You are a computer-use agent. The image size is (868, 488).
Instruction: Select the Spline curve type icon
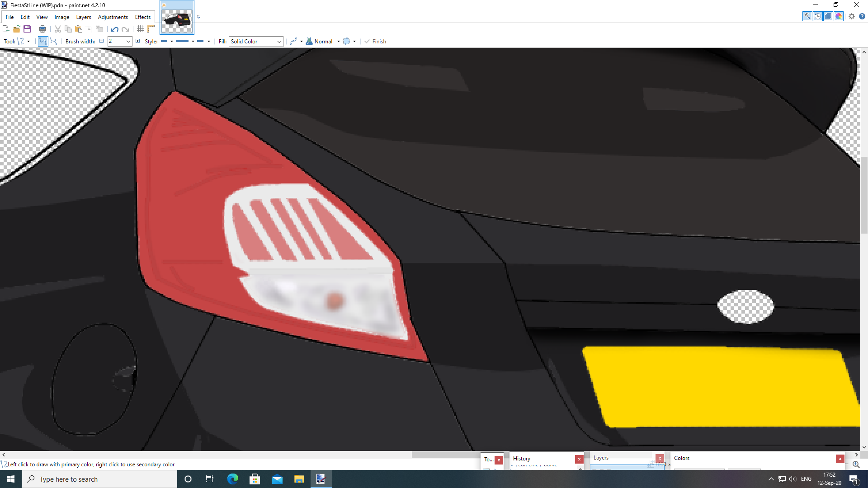point(43,42)
